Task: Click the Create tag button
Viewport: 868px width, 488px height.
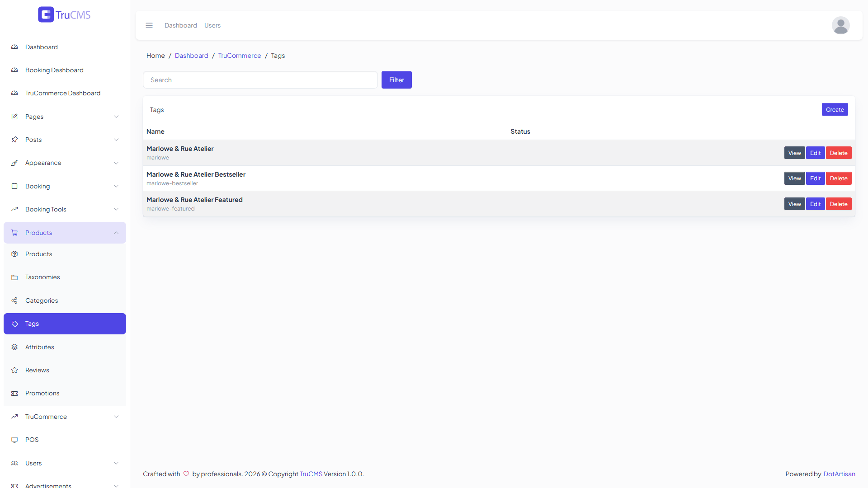Action: [x=835, y=109]
